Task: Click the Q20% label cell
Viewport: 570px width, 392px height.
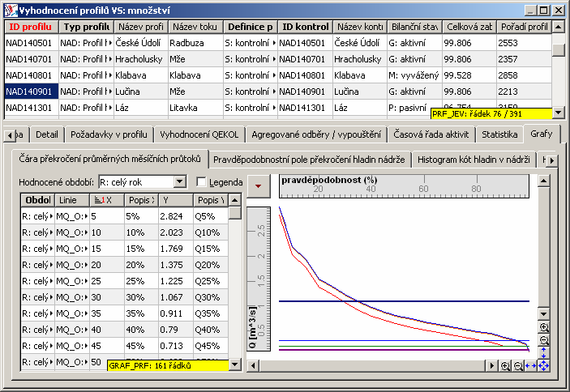Action: [x=211, y=265]
